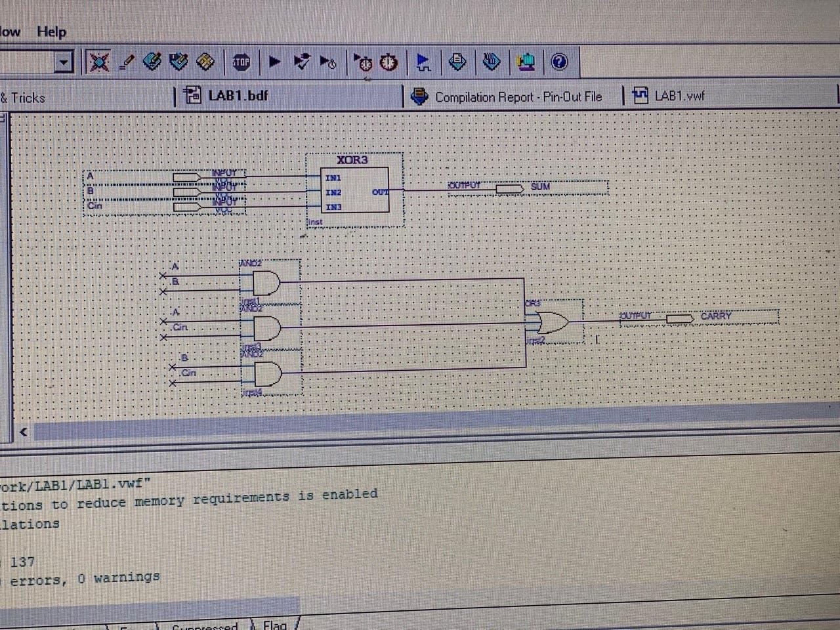The height and width of the screenshot is (630, 840).
Task: Expand the panel divider arrow at bottom left
Action: (23, 430)
